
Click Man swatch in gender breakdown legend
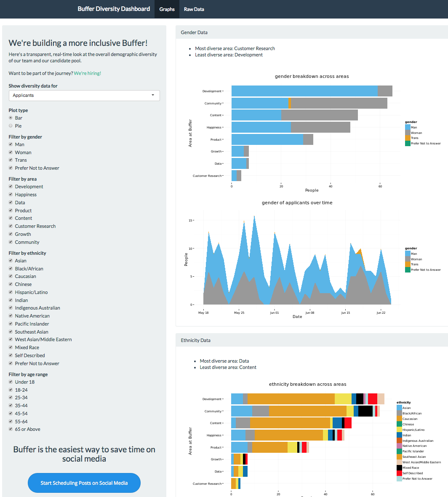coord(408,128)
